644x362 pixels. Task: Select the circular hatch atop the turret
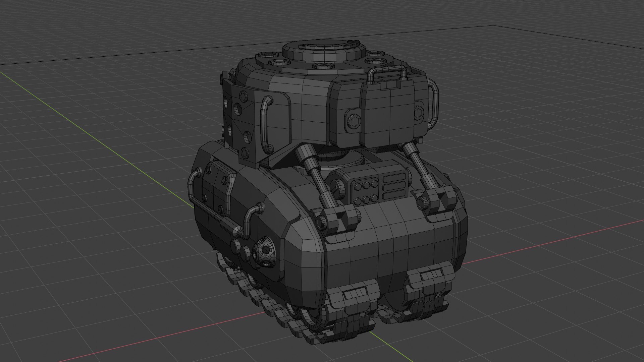[324, 50]
